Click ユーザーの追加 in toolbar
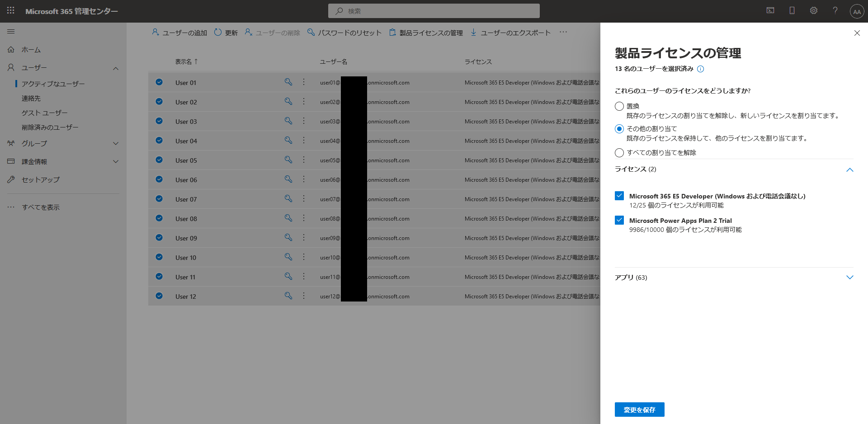 click(179, 33)
